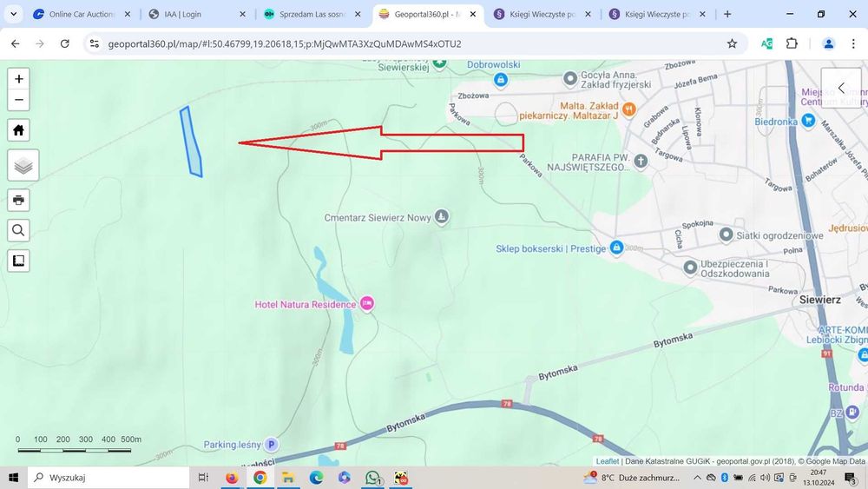Click Siatki ogrodzeniowe location marker
The height and width of the screenshot is (489, 868).
coord(726,235)
